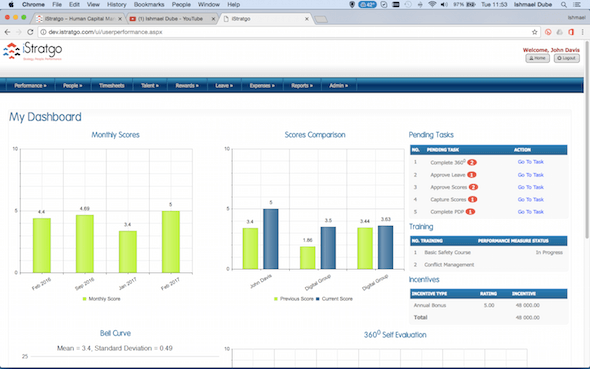Expand the Reports menu
The height and width of the screenshot is (369, 590).
[x=302, y=86]
